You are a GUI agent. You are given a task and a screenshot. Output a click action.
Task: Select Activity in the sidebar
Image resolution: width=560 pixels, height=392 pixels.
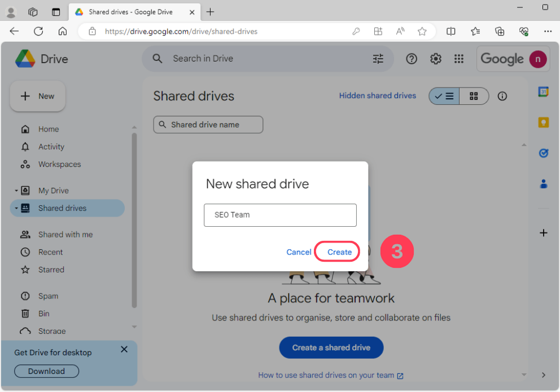[x=51, y=147]
